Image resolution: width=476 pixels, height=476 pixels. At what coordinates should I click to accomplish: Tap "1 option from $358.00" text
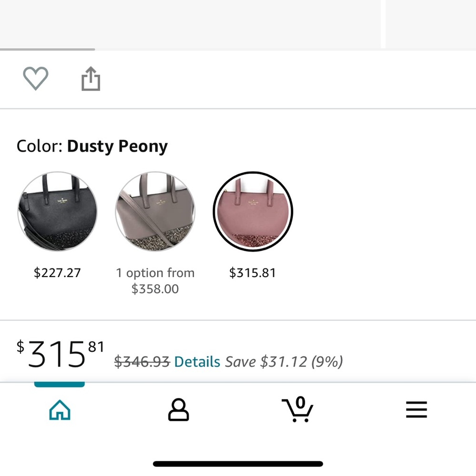pos(155,281)
